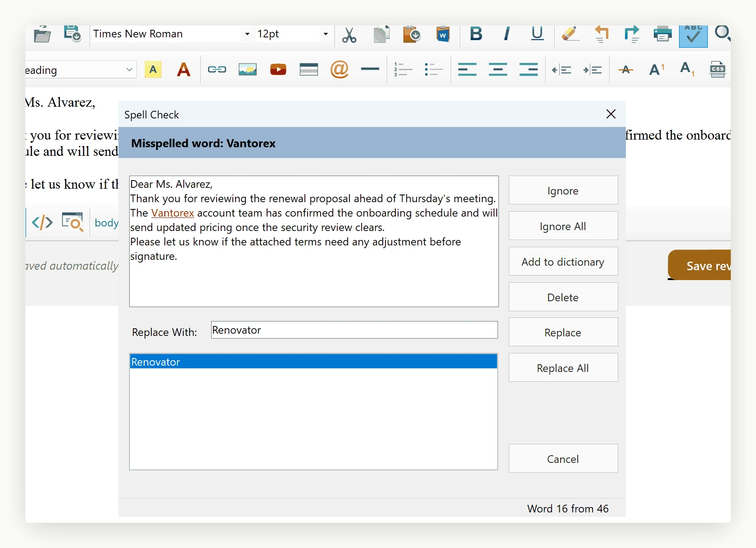The height and width of the screenshot is (548, 756).
Task: Toggle the bulleted list
Action: [434, 70]
